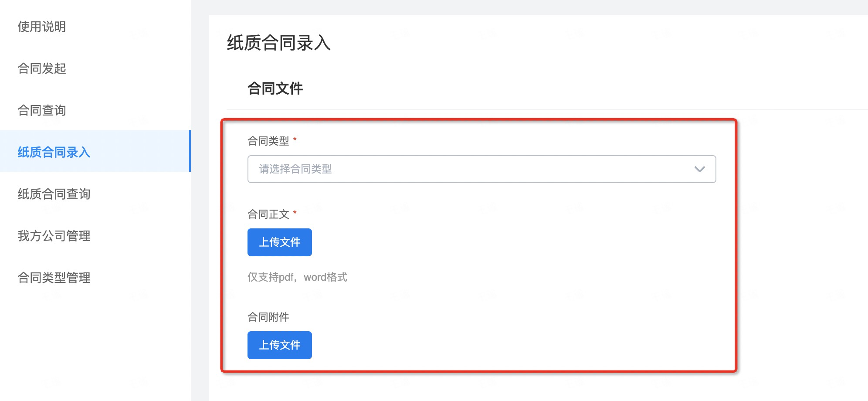Viewport: 868px width, 401px height.
Task: Select the active 纸质合同录入 menu item
Action: tap(95, 151)
